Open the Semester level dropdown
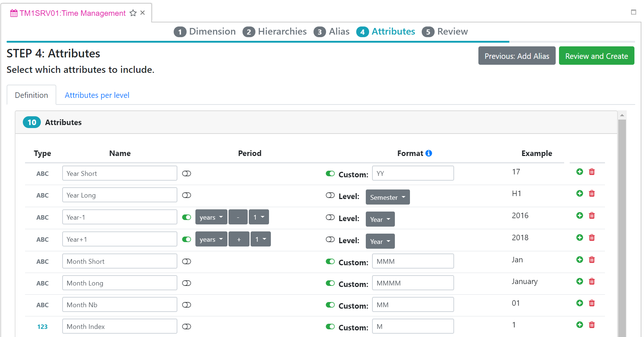Image resolution: width=644 pixels, height=337 pixels. 388,197
